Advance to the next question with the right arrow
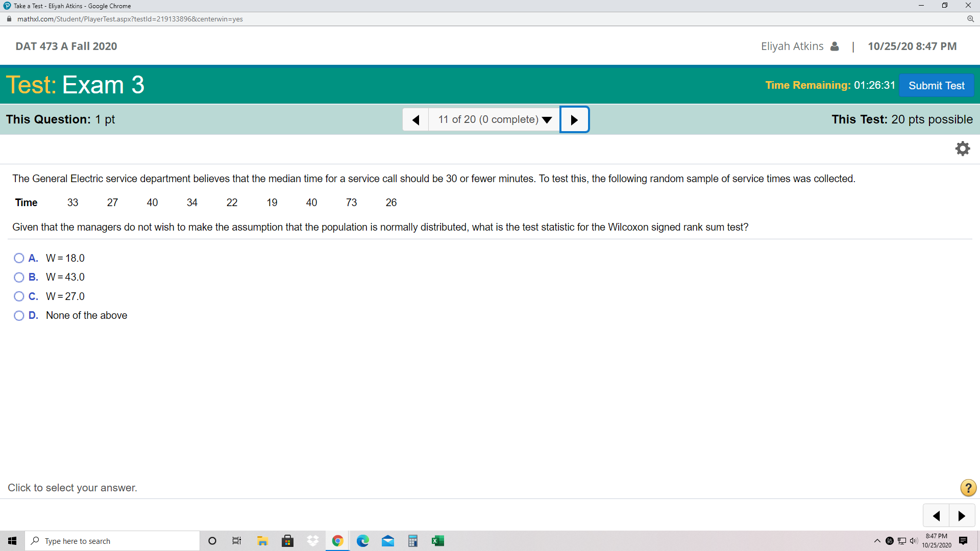The image size is (980, 551). tap(574, 119)
